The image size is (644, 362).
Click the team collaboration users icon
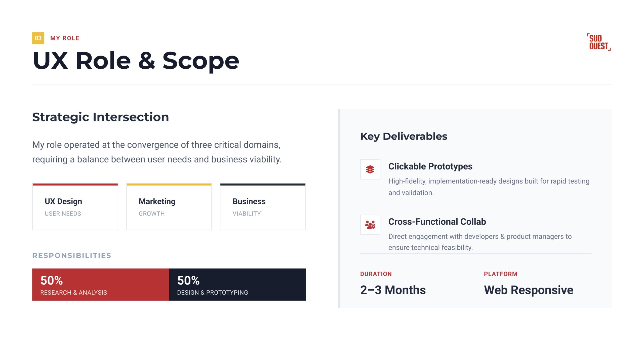pyautogui.click(x=370, y=224)
